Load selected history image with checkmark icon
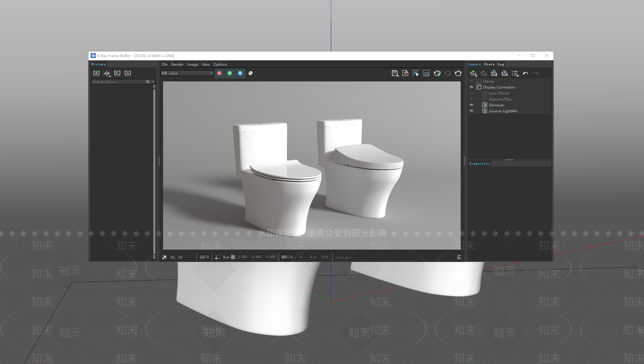This screenshot has height=364, width=644. coord(117,73)
